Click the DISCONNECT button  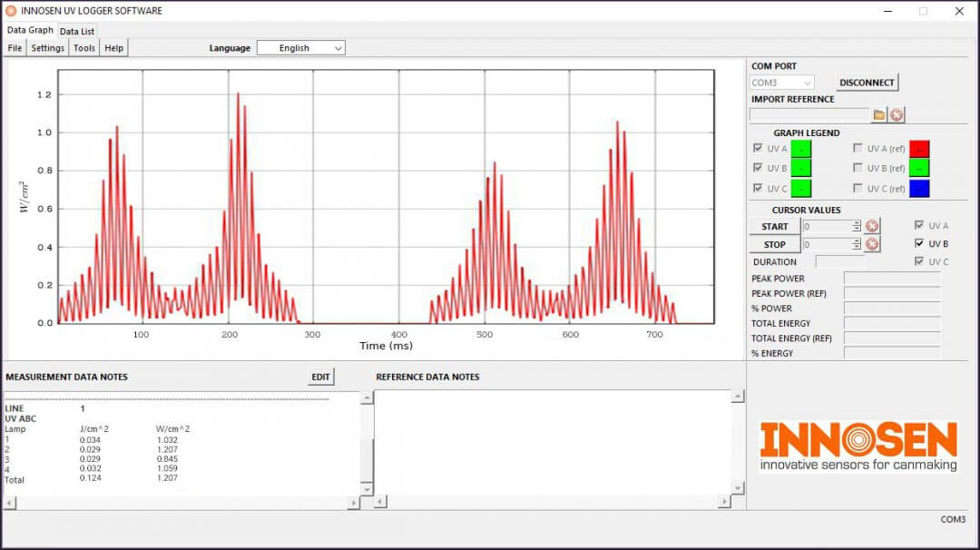click(867, 83)
